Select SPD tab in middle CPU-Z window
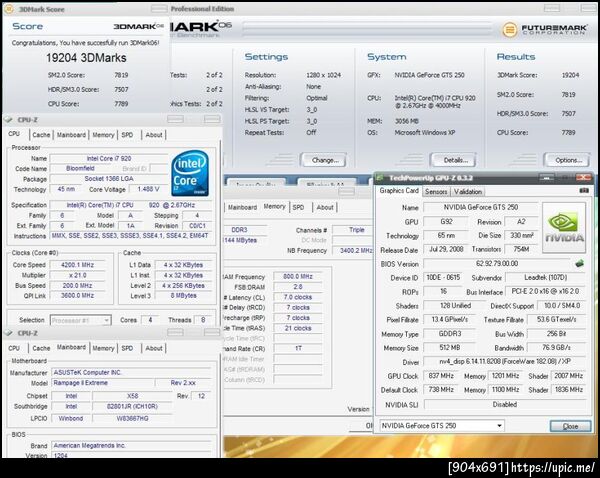Viewport: 600px width, 478px height. click(x=298, y=207)
